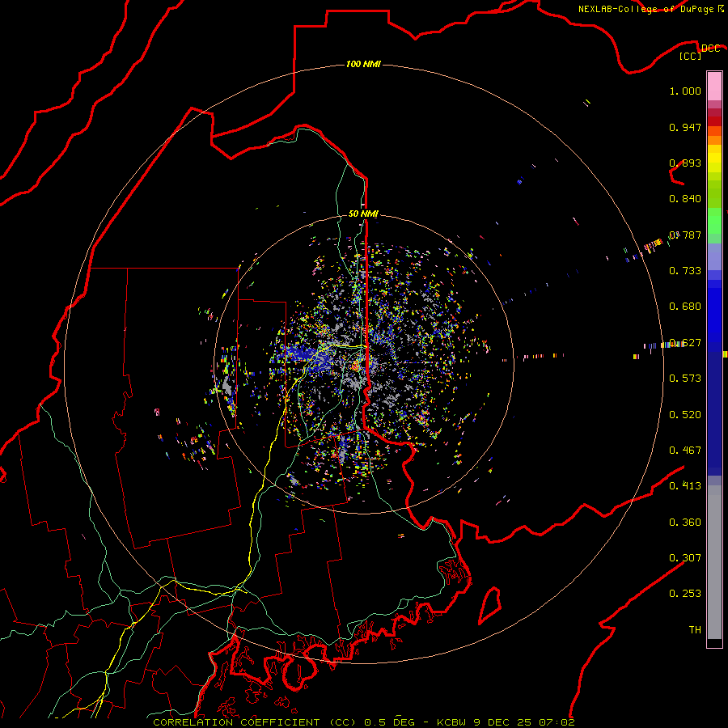Pick the bright green segment of color bar
Image resolution: width=728 pixels, height=728 pixels.
714,221
